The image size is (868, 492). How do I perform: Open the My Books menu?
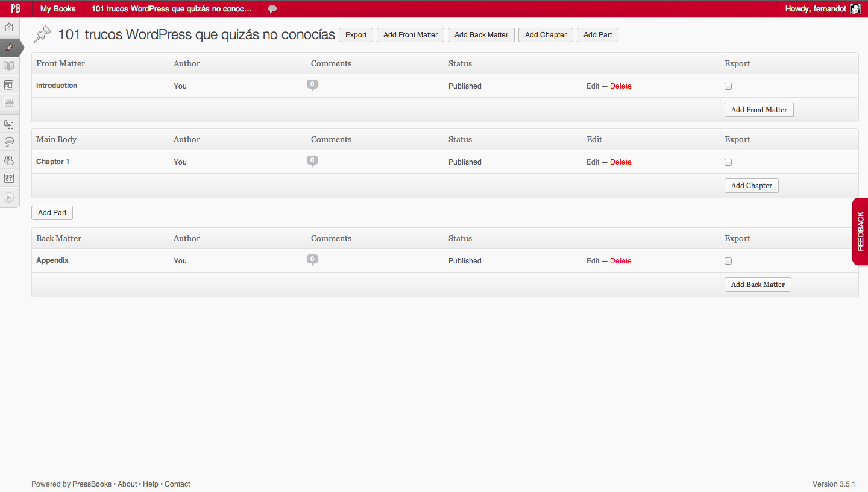58,9
